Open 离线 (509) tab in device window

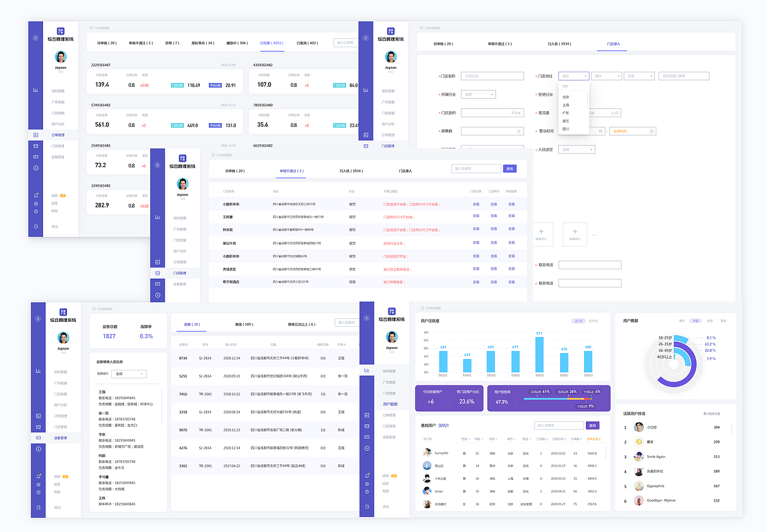tap(244, 324)
